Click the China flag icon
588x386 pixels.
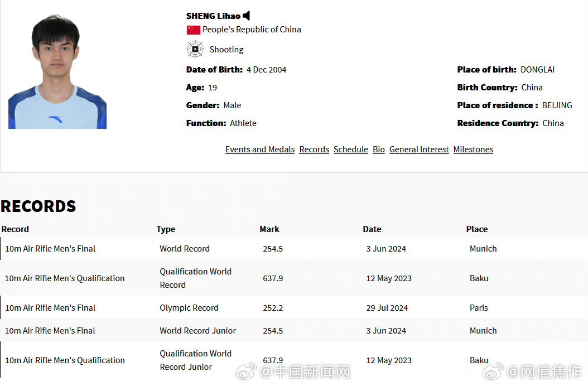click(193, 30)
